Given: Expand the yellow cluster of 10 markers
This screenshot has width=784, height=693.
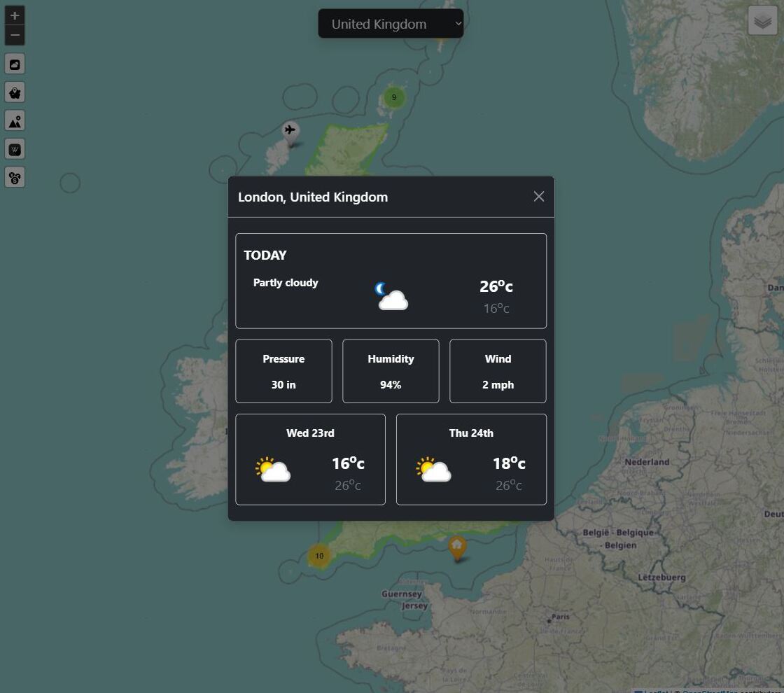Looking at the screenshot, I should coord(319,556).
